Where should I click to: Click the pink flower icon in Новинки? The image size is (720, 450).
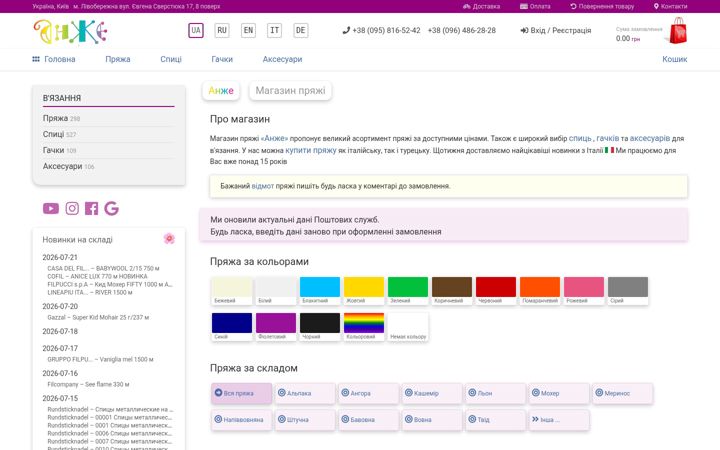click(169, 238)
